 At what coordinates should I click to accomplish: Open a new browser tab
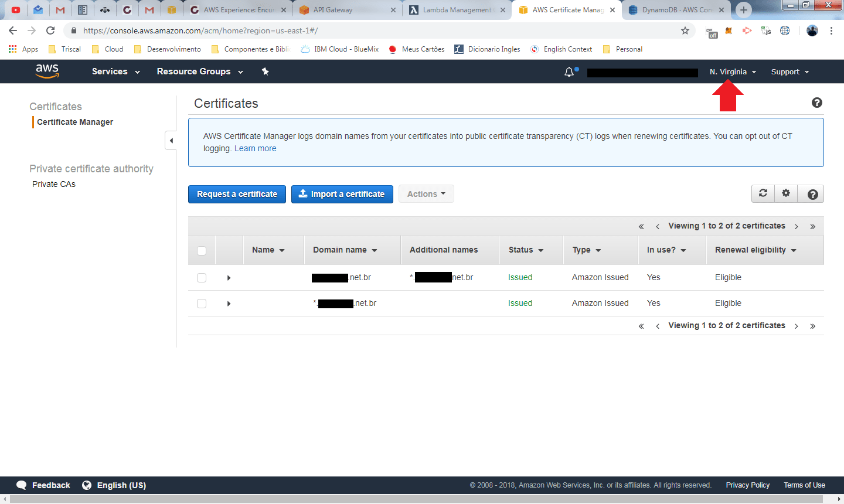click(x=743, y=9)
